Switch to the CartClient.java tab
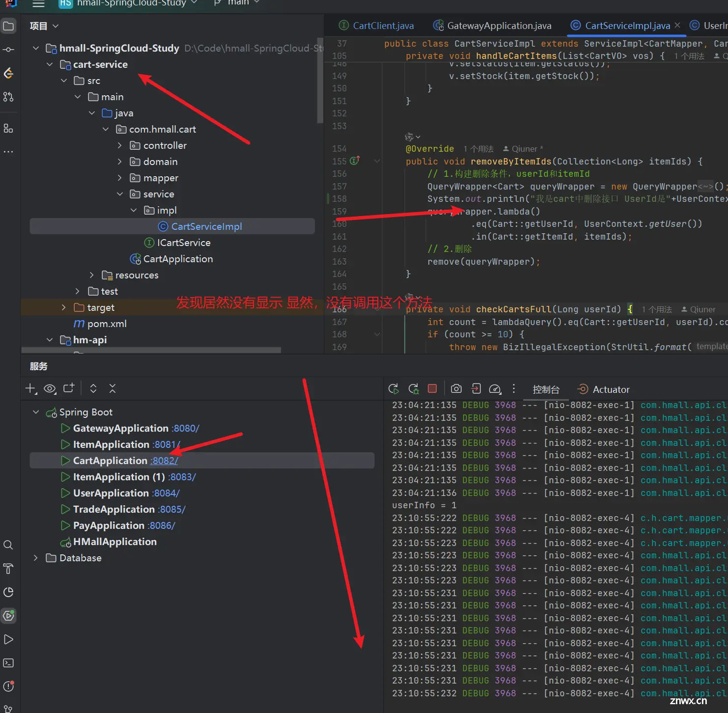 377,26
